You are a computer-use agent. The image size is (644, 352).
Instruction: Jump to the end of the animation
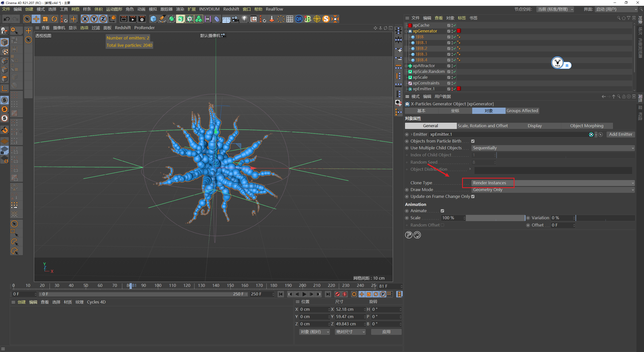click(328, 294)
